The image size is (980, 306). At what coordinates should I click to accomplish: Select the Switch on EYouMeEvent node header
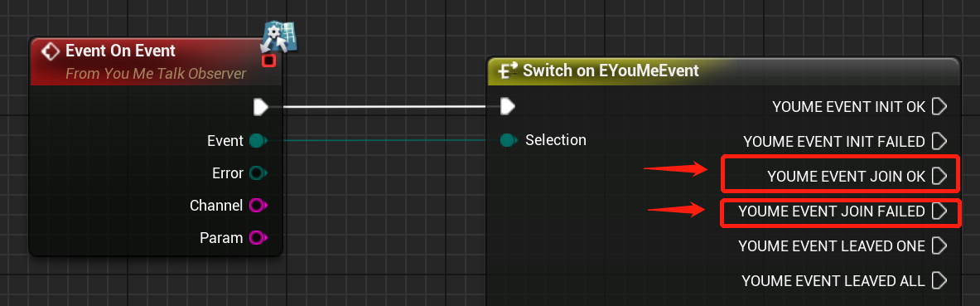coord(722,70)
